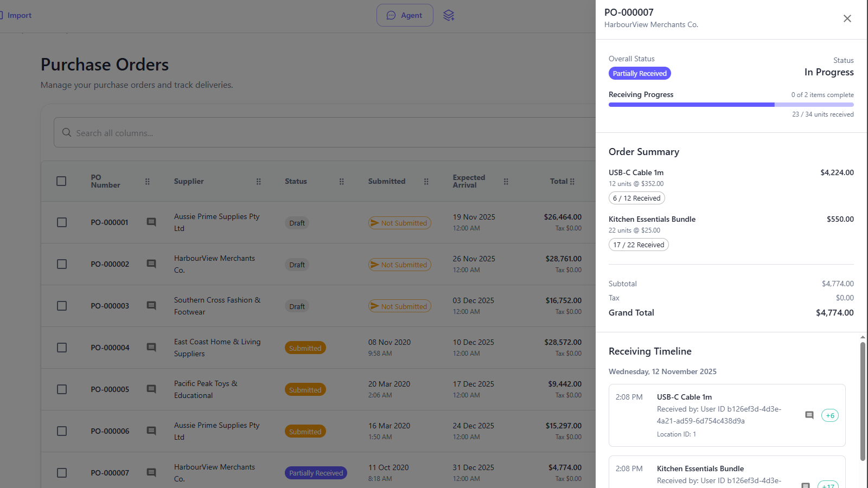Click East Coast Home & Living Suppliers
This screenshot has width=868, height=488.
(x=217, y=348)
